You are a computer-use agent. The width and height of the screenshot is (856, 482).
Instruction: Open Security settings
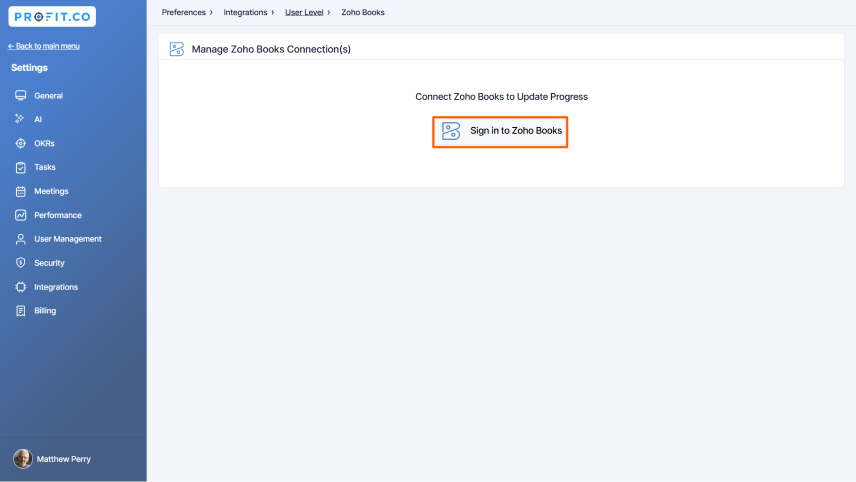49,263
